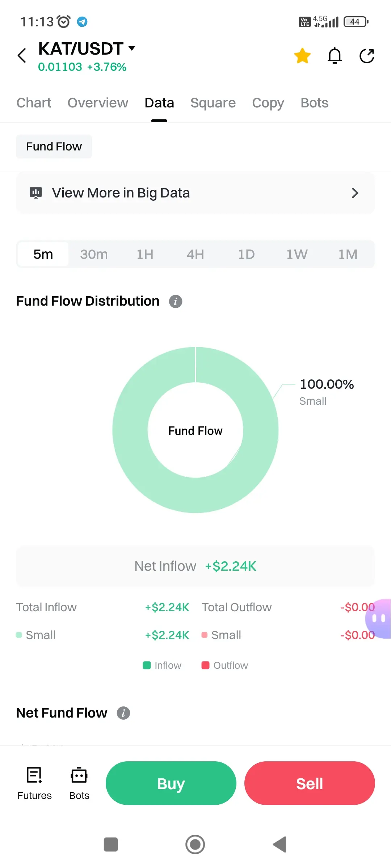
Task: Open price alert bell icon
Action: pos(335,56)
